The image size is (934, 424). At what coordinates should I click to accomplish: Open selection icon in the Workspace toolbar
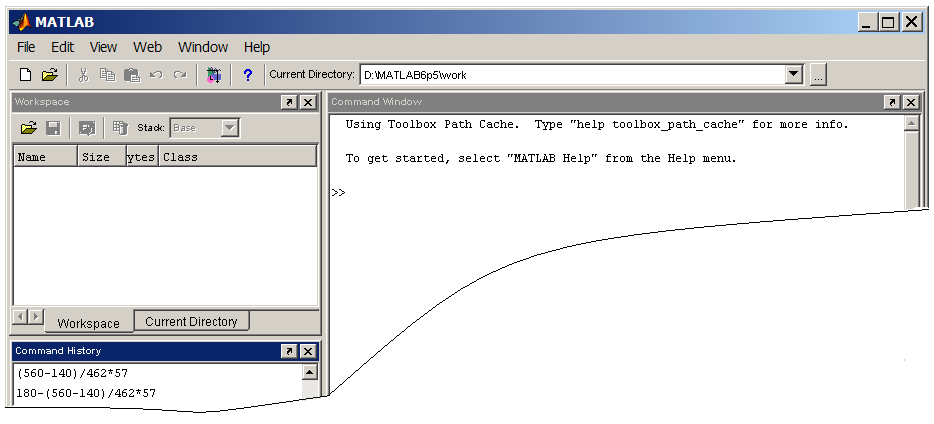88,127
